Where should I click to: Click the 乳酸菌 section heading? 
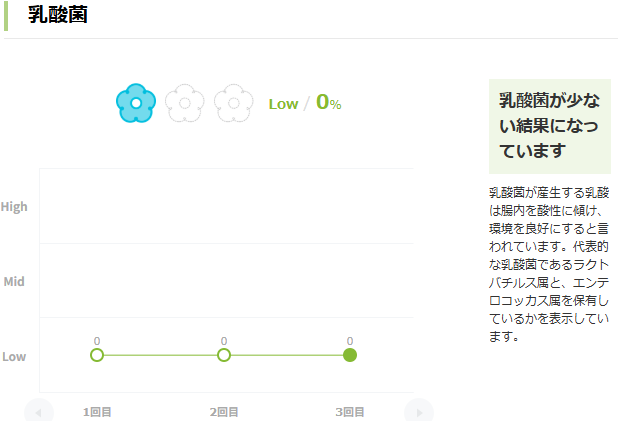(x=57, y=16)
